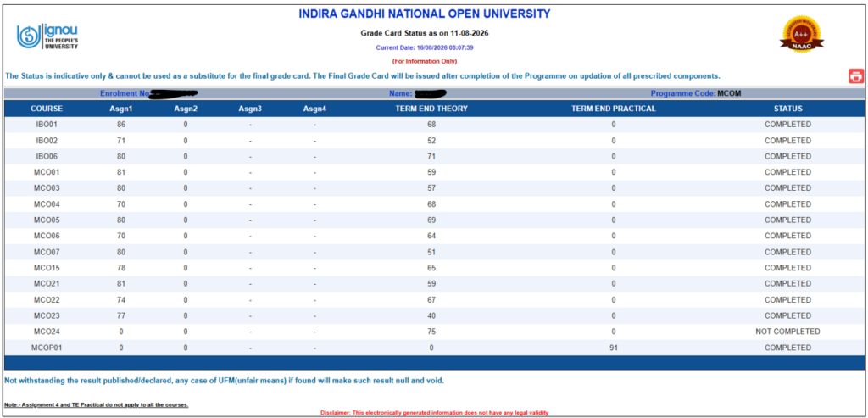Viewport: 868px width, 418px height.
Task: Click Asgn1 mark 77 for MCO23
Action: [x=121, y=315]
